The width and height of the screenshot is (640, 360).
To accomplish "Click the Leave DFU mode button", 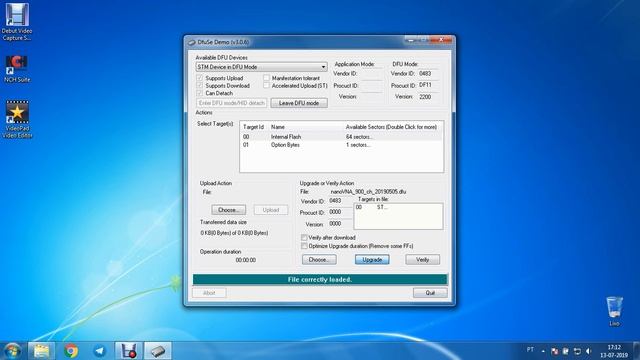I will point(299,103).
